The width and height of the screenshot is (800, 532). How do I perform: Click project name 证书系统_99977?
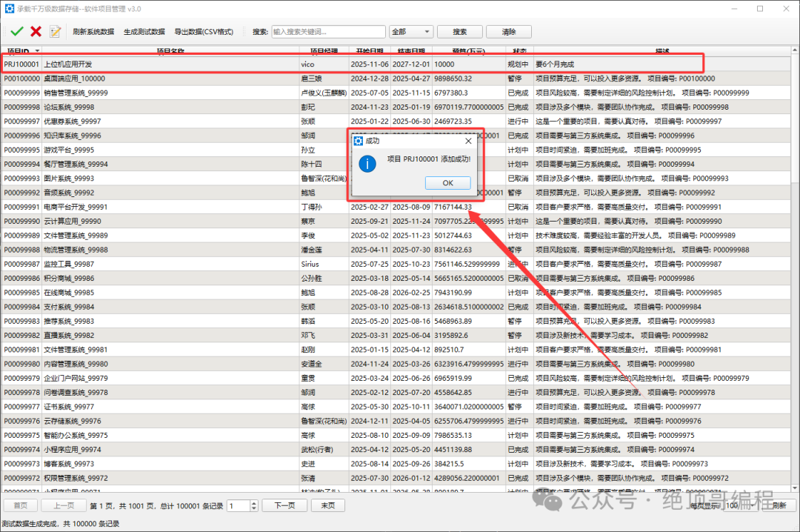point(69,408)
